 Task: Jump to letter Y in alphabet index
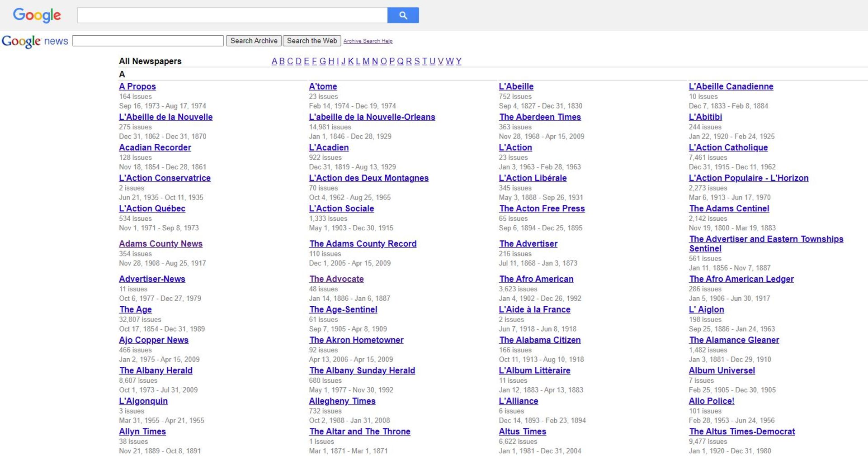coord(458,62)
